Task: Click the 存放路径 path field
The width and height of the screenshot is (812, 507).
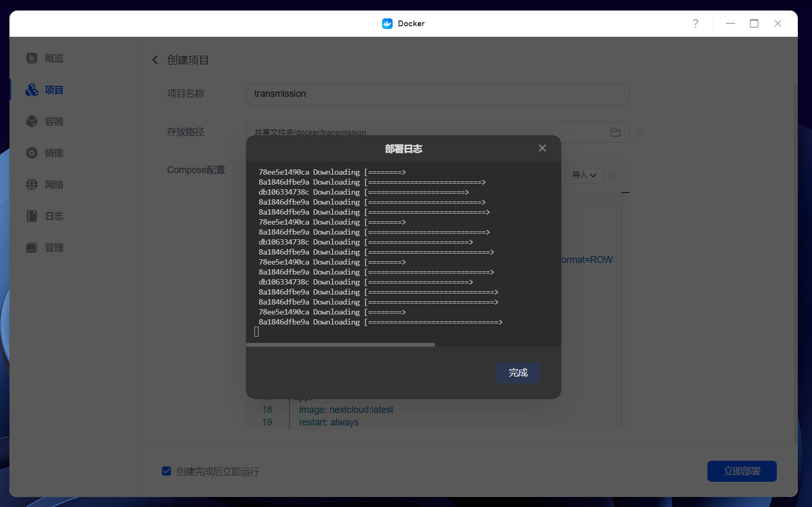Action: [x=438, y=132]
